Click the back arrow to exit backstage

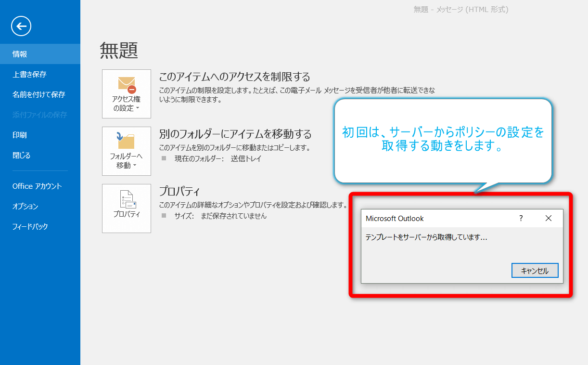(21, 26)
